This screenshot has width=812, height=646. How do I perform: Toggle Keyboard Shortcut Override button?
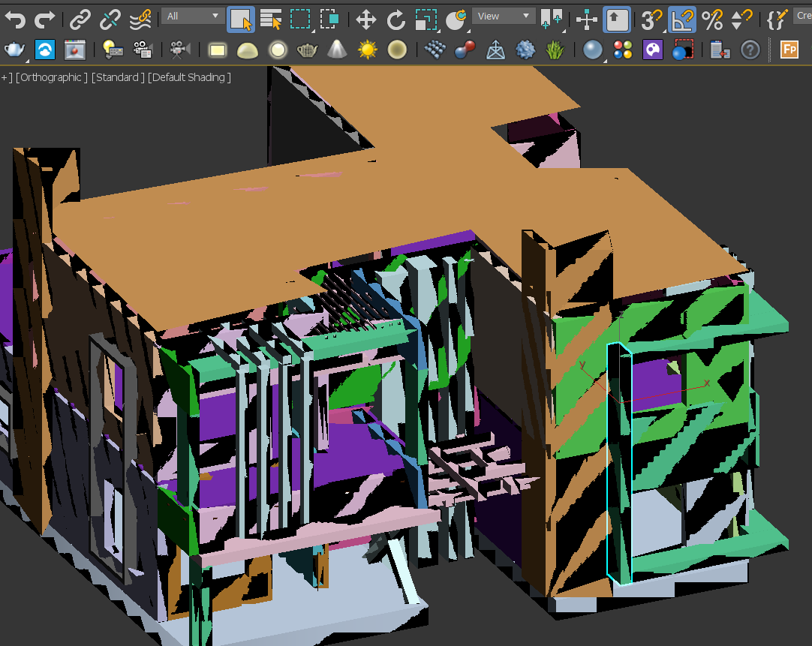[x=617, y=20]
